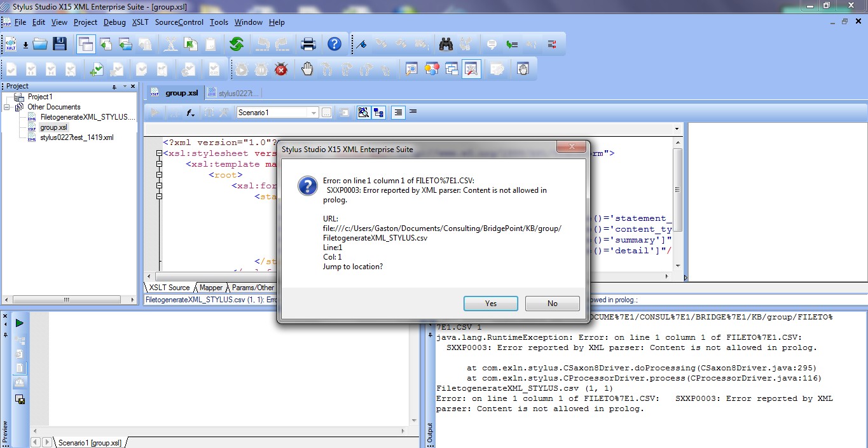Open Help via blue question mark icon

coord(334,44)
